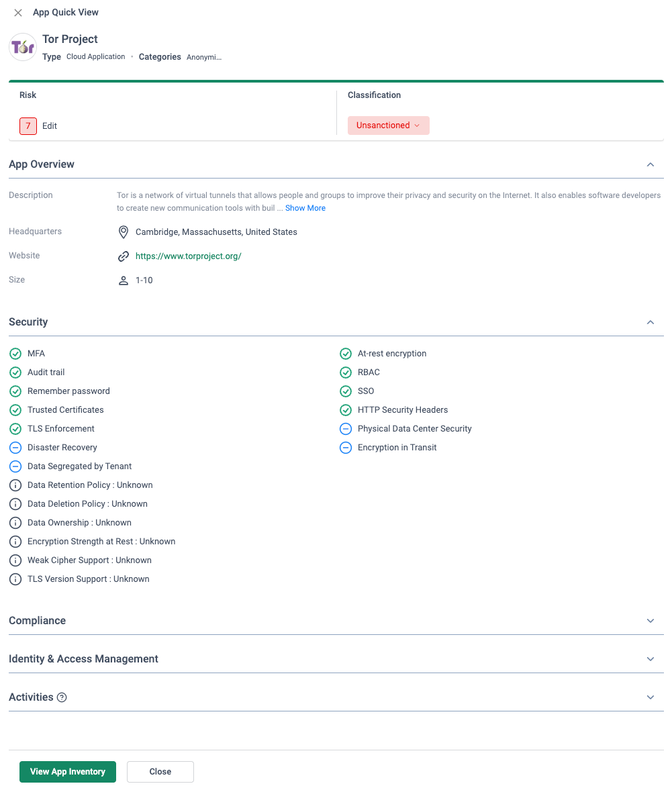The height and width of the screenshot is (792, 672).
Task: Collapse the Security section
Action: 651,322
